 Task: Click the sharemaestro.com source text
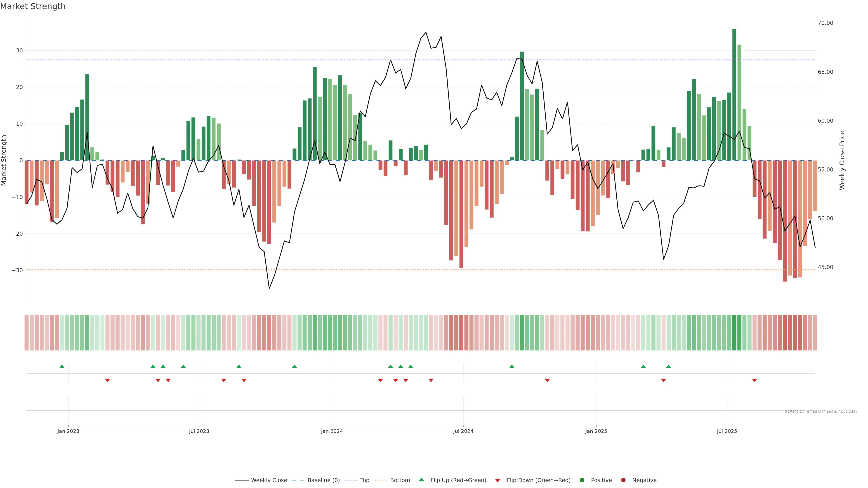click(821, 411)
